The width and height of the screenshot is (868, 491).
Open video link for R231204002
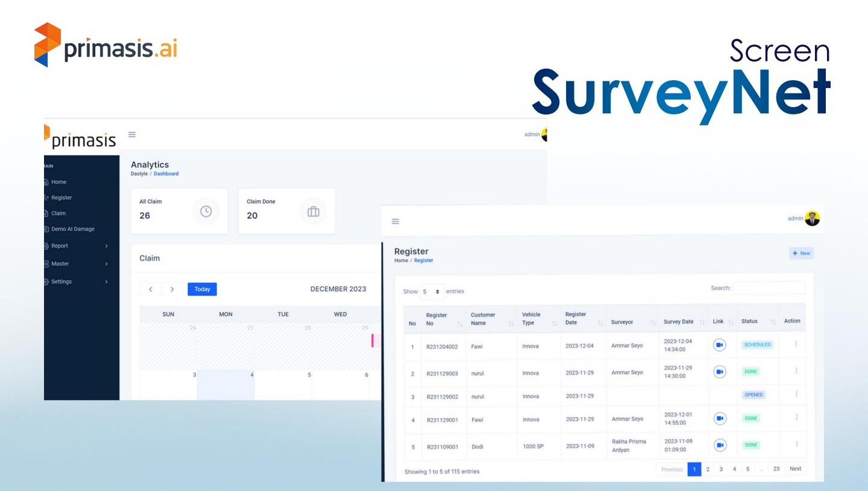(x=720, y=345)
